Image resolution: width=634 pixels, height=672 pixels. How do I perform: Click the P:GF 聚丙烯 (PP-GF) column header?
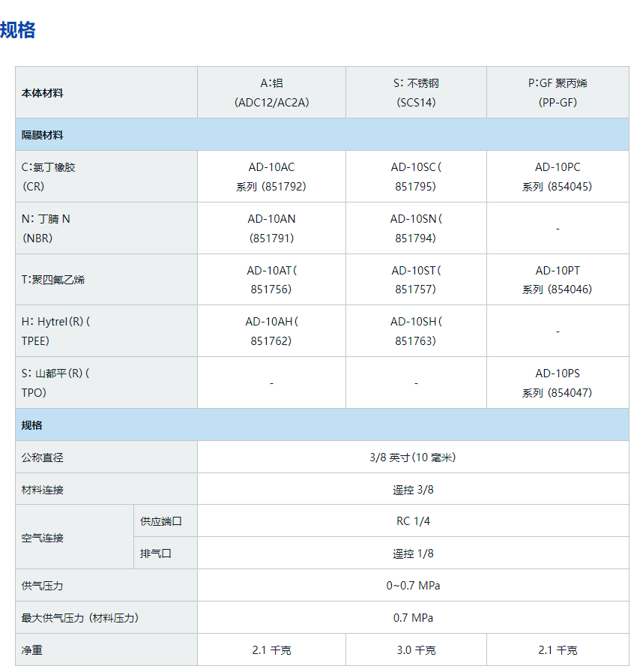[557, 93]
